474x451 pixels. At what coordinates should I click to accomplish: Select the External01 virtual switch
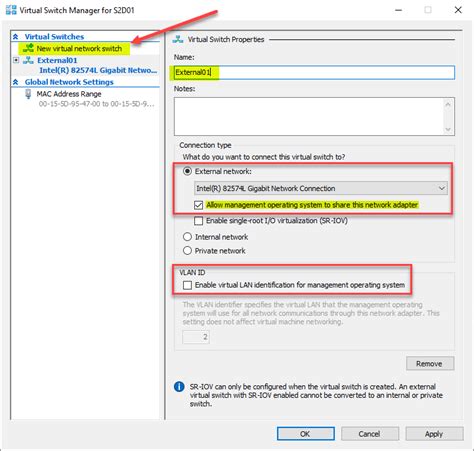[x=57, y=60]
